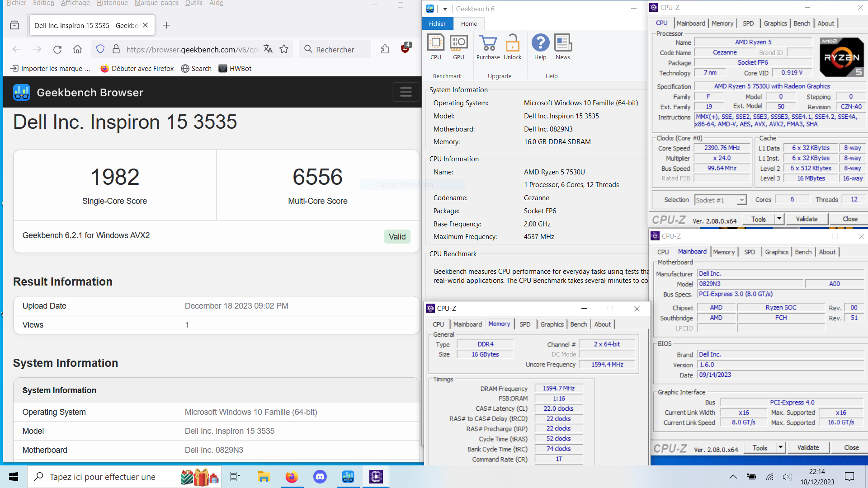Open Bench tab in top CPU-Z window

[x=802, y=23]
